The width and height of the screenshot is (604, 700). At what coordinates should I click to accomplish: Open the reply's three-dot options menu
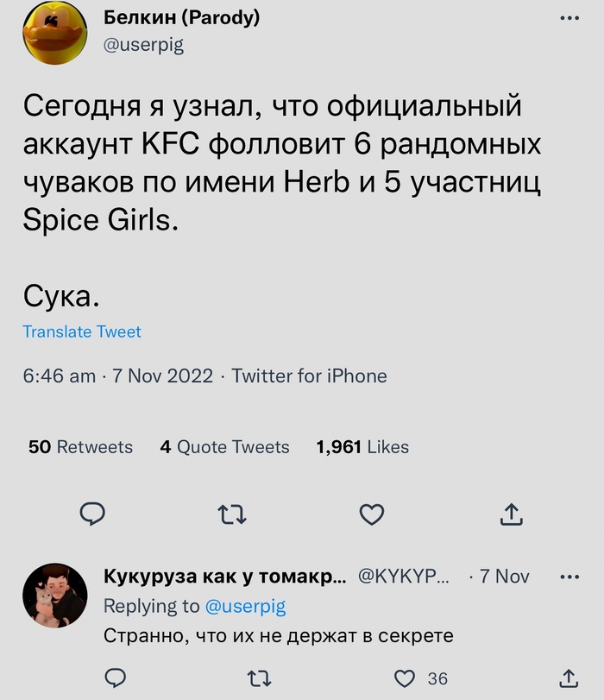[x=571, y=576]
